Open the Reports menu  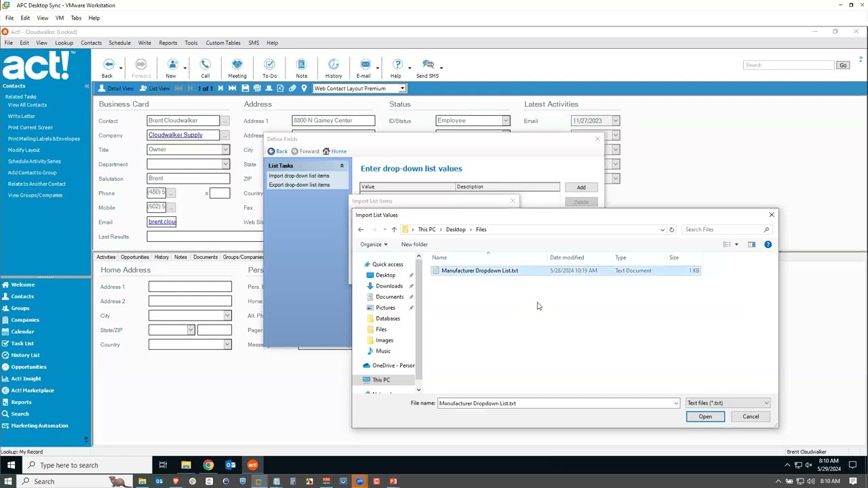167,43
